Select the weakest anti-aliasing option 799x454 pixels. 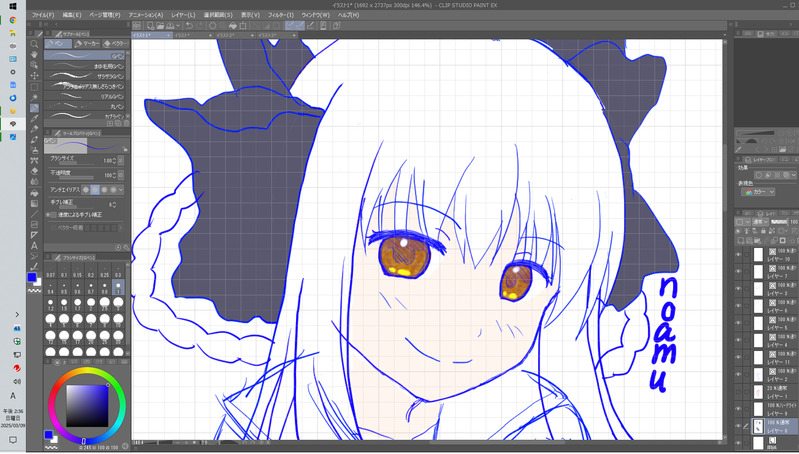(86, 190)
